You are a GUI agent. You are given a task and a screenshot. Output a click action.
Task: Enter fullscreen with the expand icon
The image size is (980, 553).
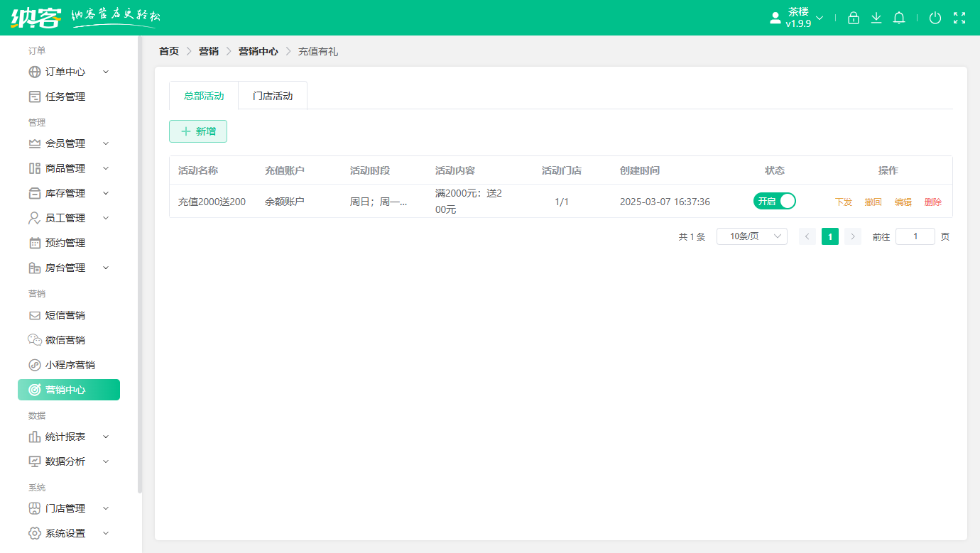[959, 18]
